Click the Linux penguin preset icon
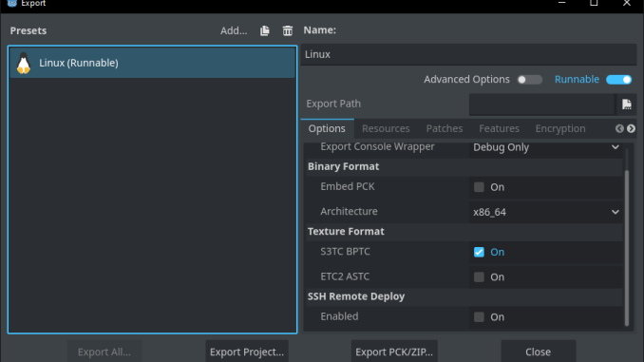This screenshot has width=644, height=362. point(24,64)
